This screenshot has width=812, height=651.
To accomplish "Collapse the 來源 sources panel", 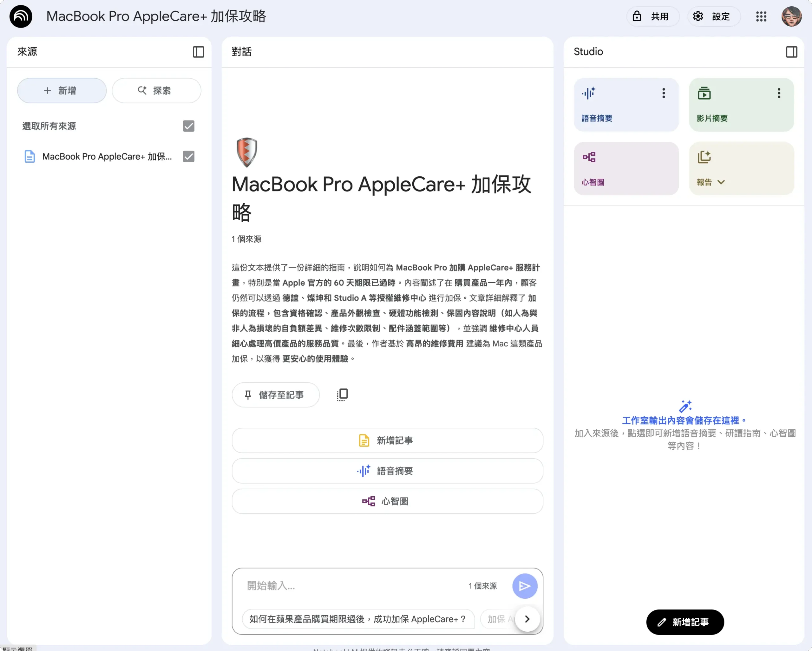I will click(x=198, y=52).
